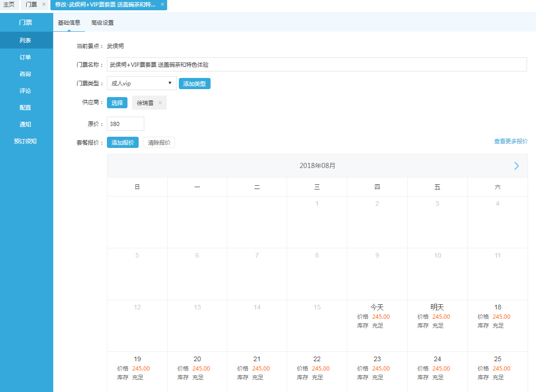Go to the 主页 tab

coord(9,4)
